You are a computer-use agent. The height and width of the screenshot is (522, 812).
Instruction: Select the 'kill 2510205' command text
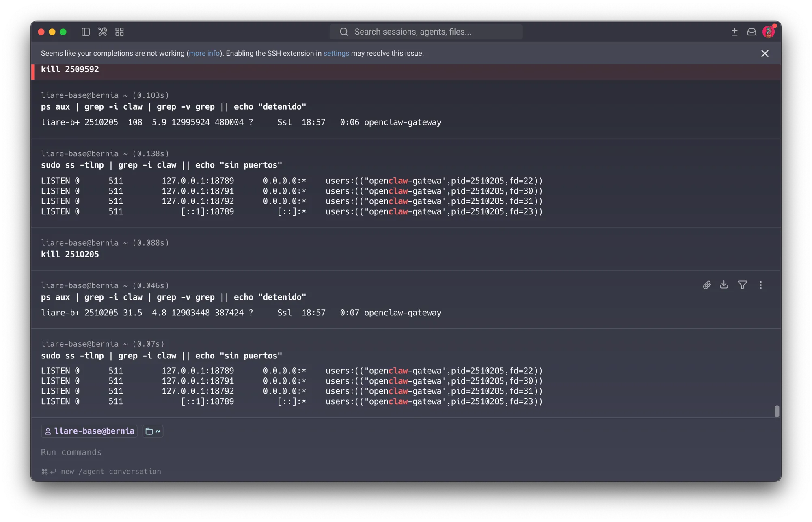coord(70,255)
